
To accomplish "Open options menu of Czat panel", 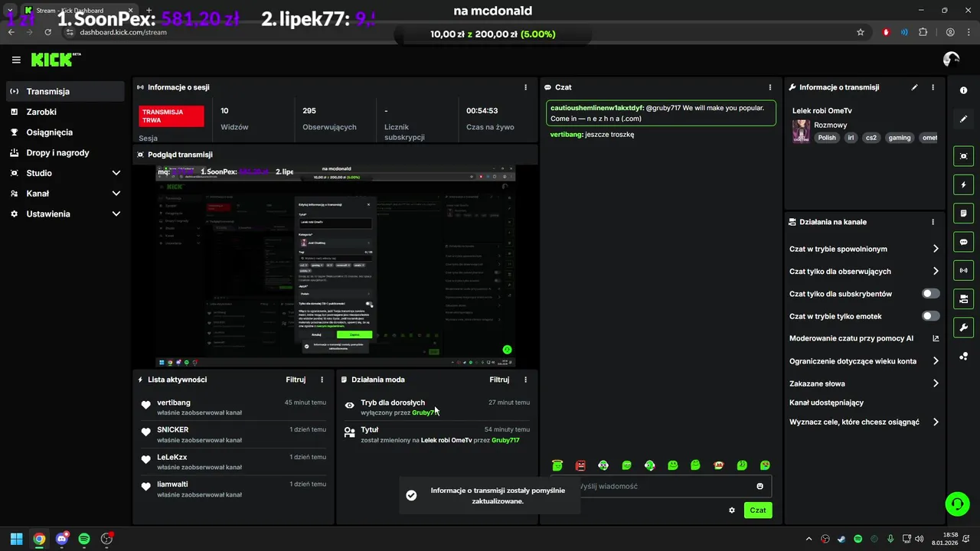I will tap(770, 87).
